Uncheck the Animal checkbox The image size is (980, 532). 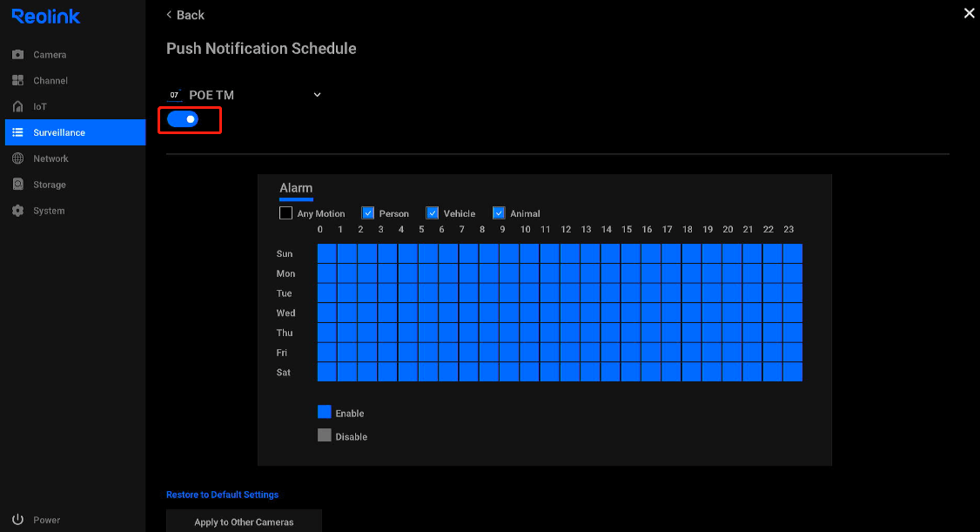pyautogui.click(x=499, y=213)
